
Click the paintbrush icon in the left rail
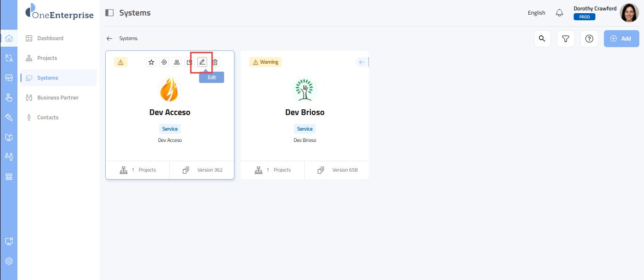click(9, 117)
